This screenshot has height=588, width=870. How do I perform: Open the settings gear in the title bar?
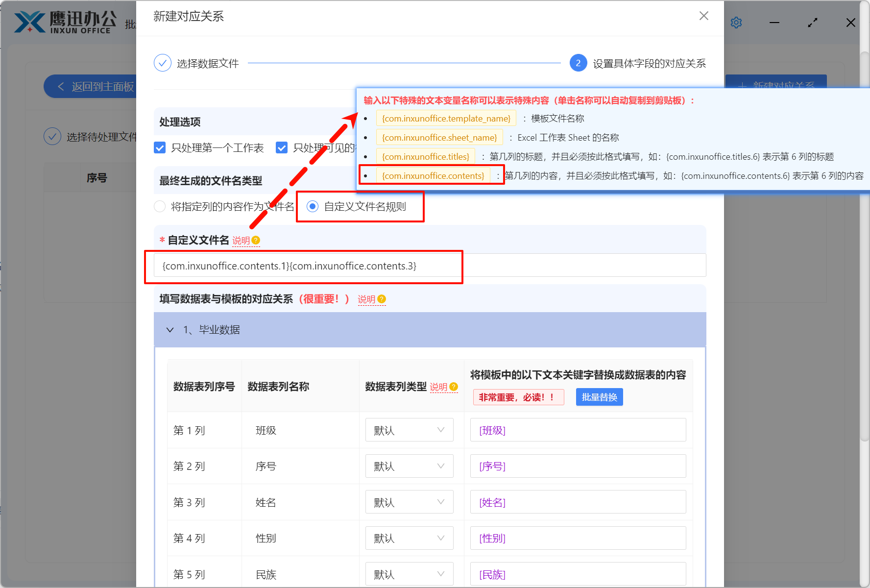point(736,22)
